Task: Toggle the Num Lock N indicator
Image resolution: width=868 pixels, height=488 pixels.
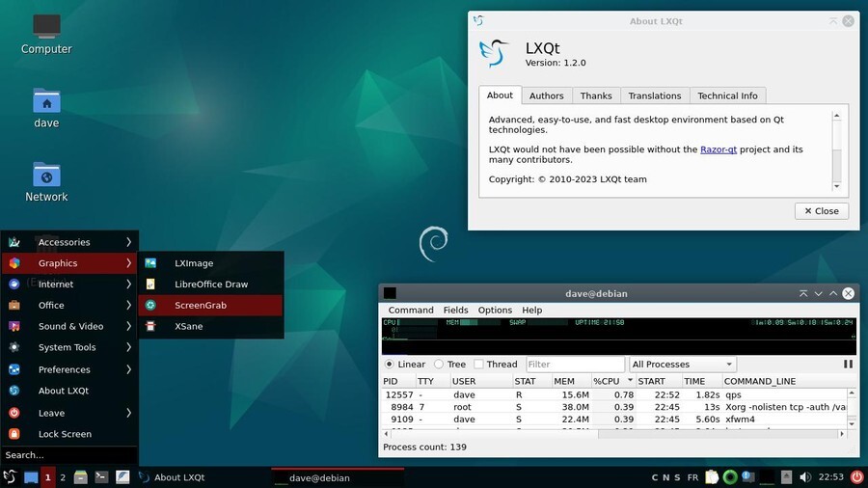Action: [x=665, y=477]
